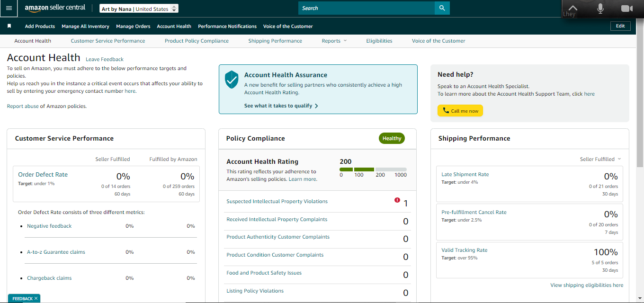Viewport: 644px width, 303px height.
Task: Click the Edit favorites button
Action: pos(620,26)
